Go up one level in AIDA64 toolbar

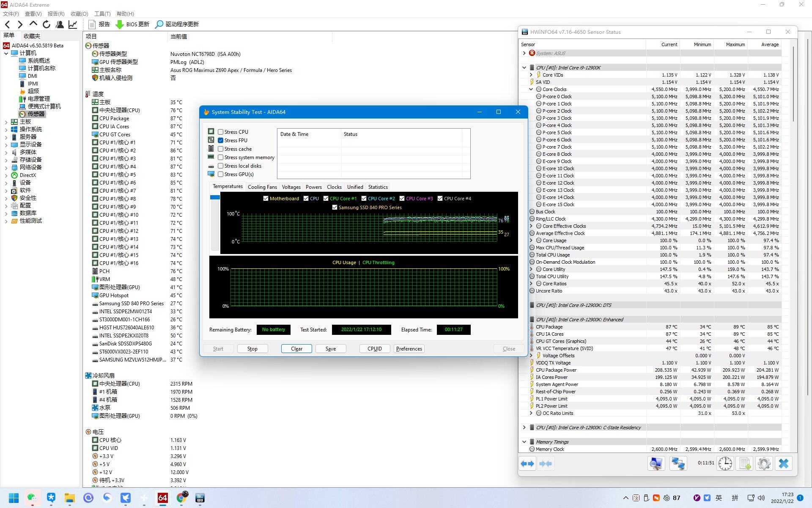(33, 24)
